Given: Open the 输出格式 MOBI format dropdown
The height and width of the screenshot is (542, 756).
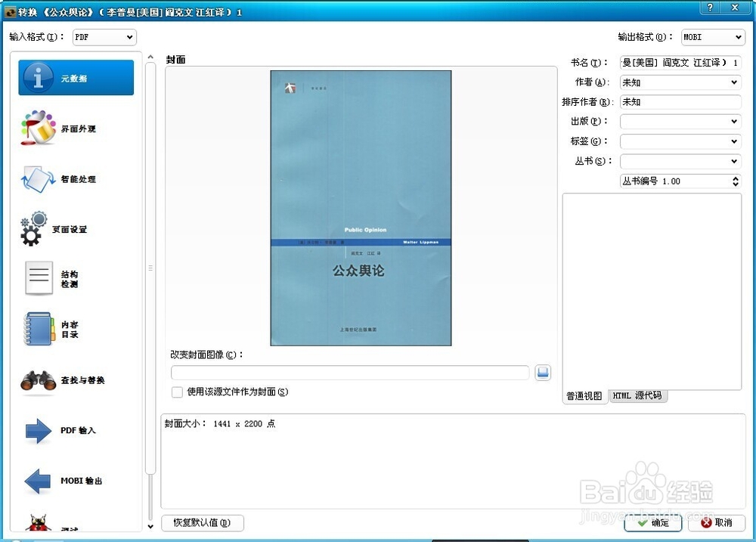Looking at the screenshot, I should (711, 36).
